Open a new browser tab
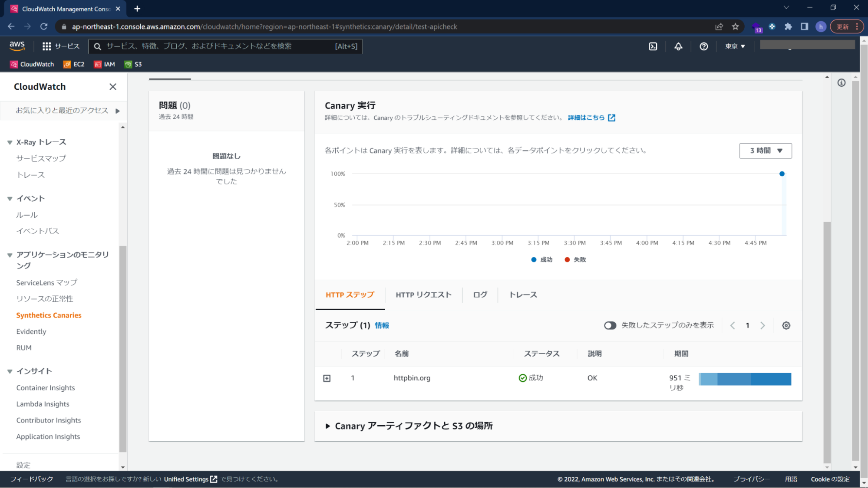This screenshot has width=868, height=488. 137,9
